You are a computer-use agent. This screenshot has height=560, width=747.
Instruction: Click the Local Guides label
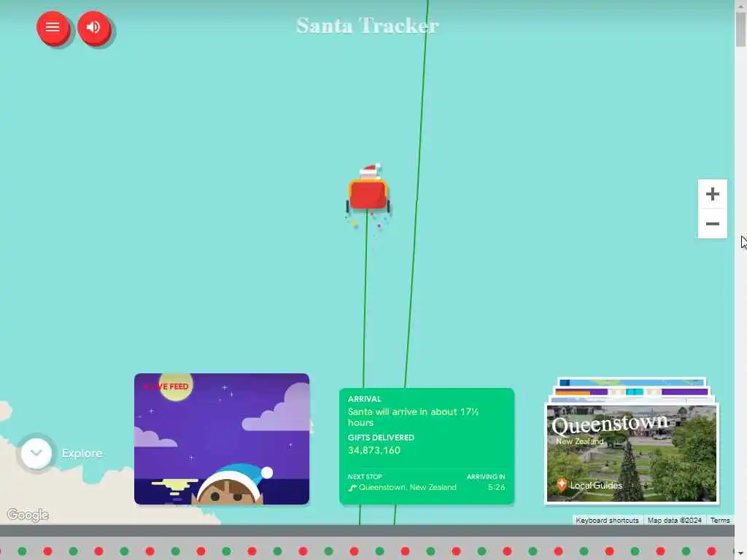596,485
